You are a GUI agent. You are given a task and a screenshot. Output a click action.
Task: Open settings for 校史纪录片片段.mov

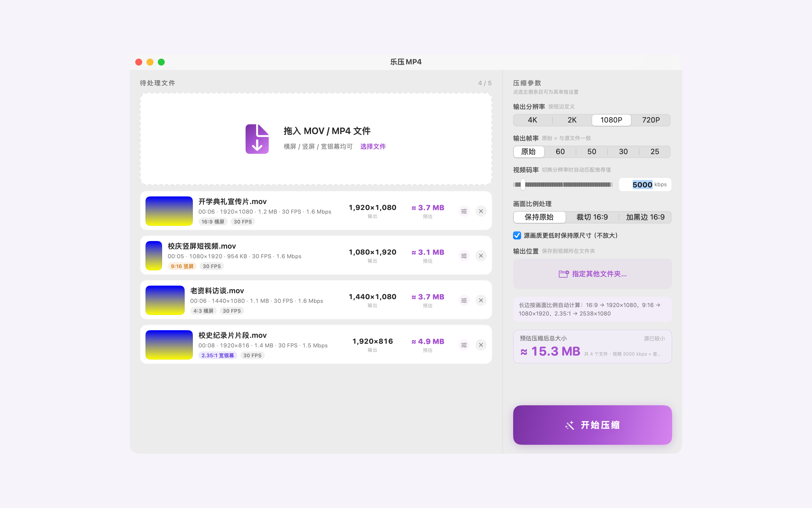(x=464, y=345)
